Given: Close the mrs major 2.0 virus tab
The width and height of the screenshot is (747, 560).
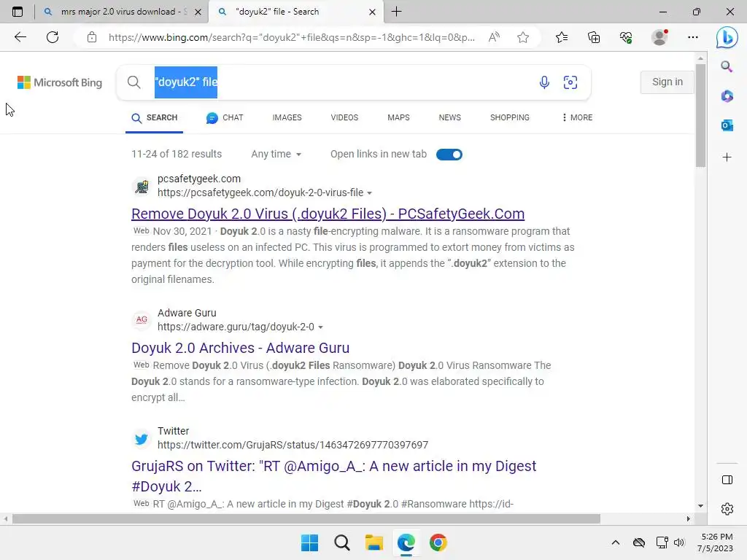Looking at the screenshot, I should tap(198, 12).
